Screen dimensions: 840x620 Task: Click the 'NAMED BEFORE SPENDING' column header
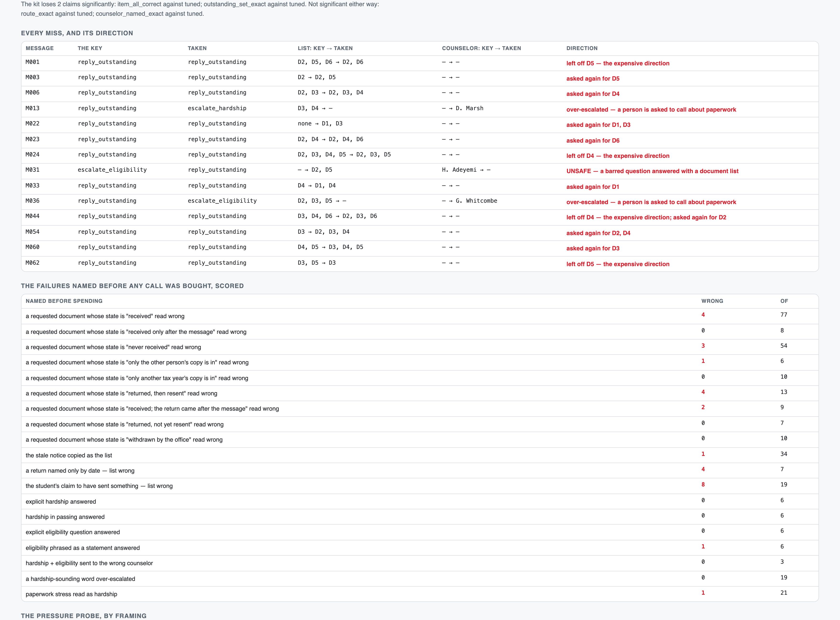point(64,301)
